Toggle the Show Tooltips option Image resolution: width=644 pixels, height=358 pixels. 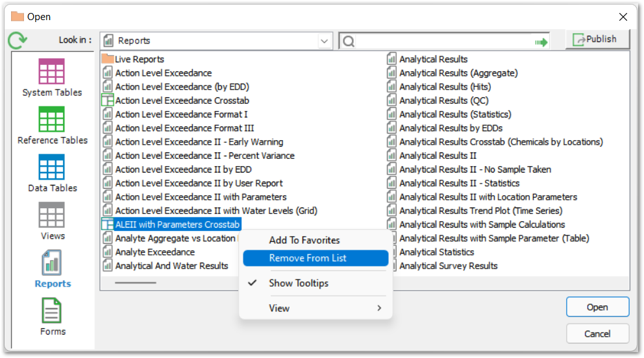pyautogui.click(x=299, y=283)
